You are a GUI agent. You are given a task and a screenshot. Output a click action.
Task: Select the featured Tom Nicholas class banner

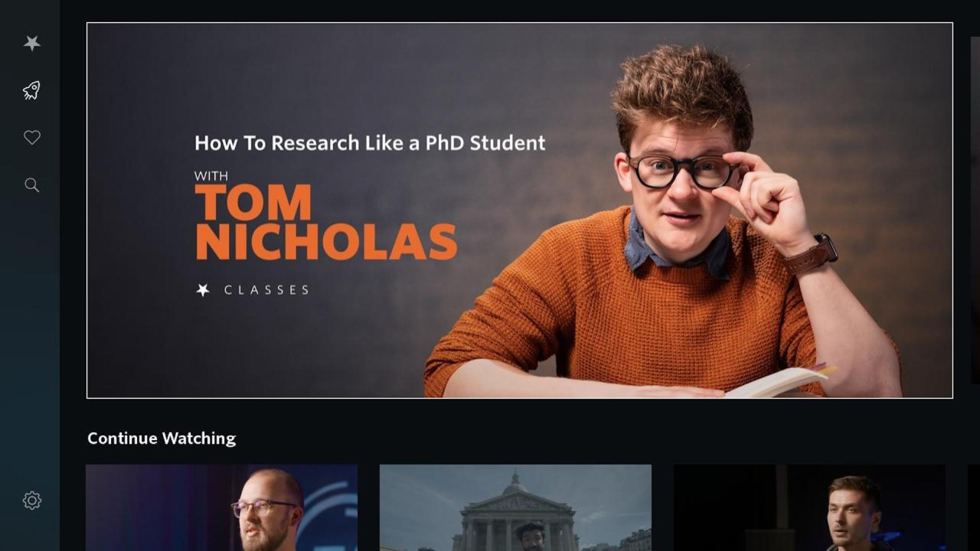click(520, 210)
